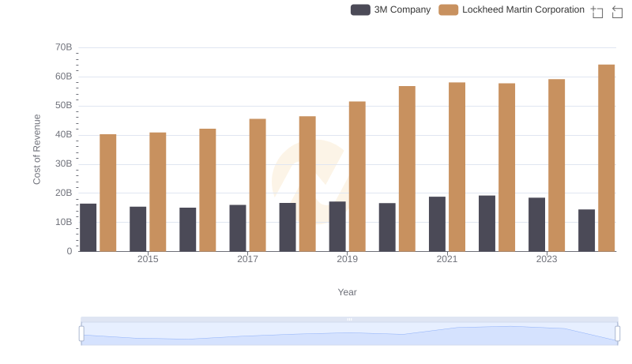This screenshot has height=364, width=632.
Task: Click the 40B y-axis label
Action: click(x=64, y=134)
